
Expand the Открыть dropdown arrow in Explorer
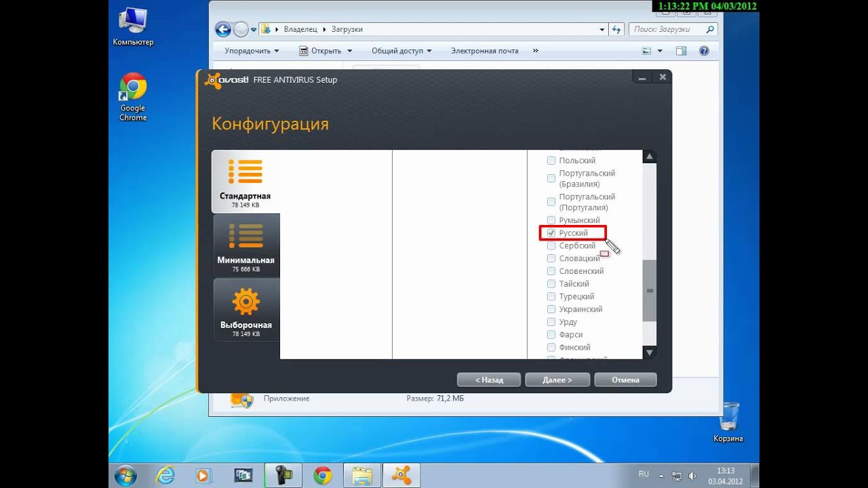[350, 51]
